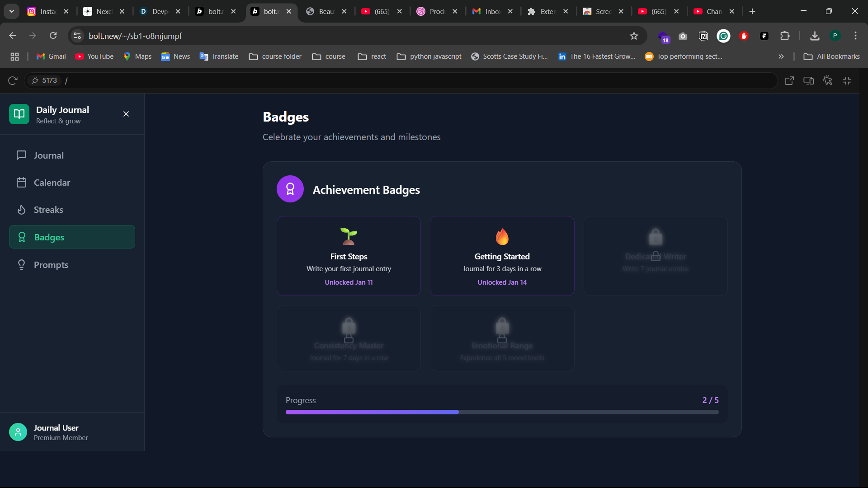Click the locked Consistency Master badge

point(349,338)
